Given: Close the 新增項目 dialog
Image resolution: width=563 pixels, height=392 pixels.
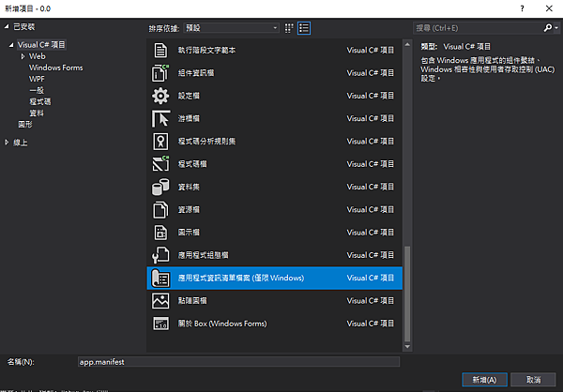Looking at the screenshot, I should 549,8.
